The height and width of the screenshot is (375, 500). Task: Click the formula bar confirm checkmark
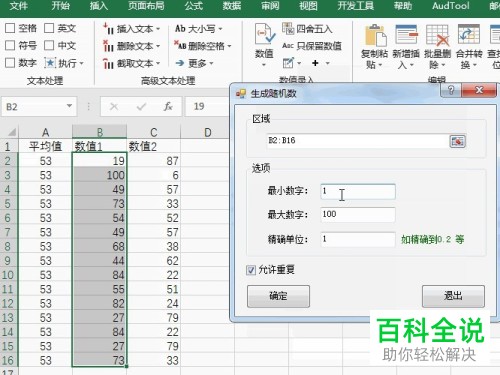point(141,107)
